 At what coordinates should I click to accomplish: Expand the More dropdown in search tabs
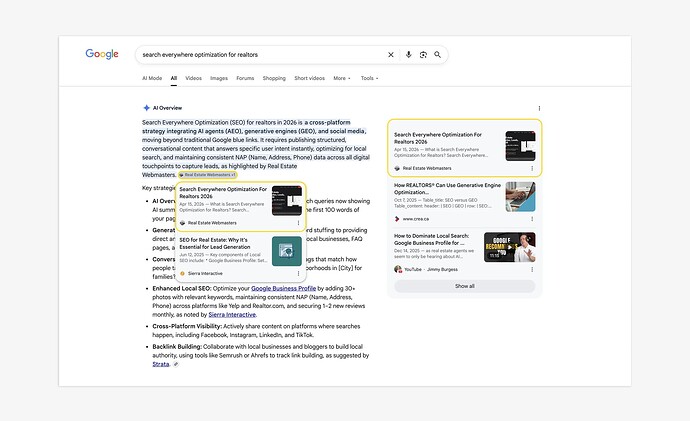342,78
